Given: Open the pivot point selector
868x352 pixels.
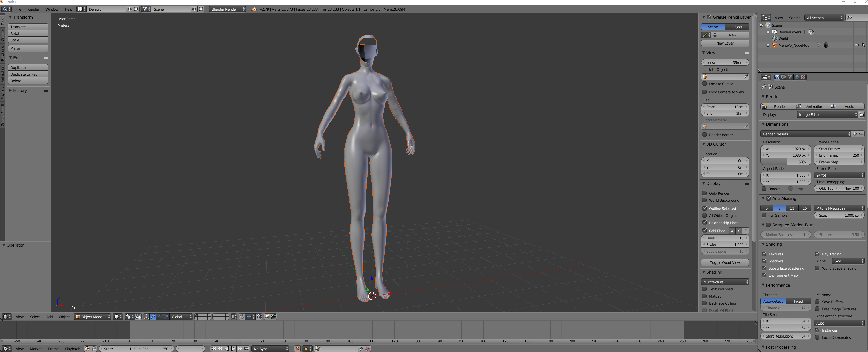Looking at the screenshot, I should [129, 317].
